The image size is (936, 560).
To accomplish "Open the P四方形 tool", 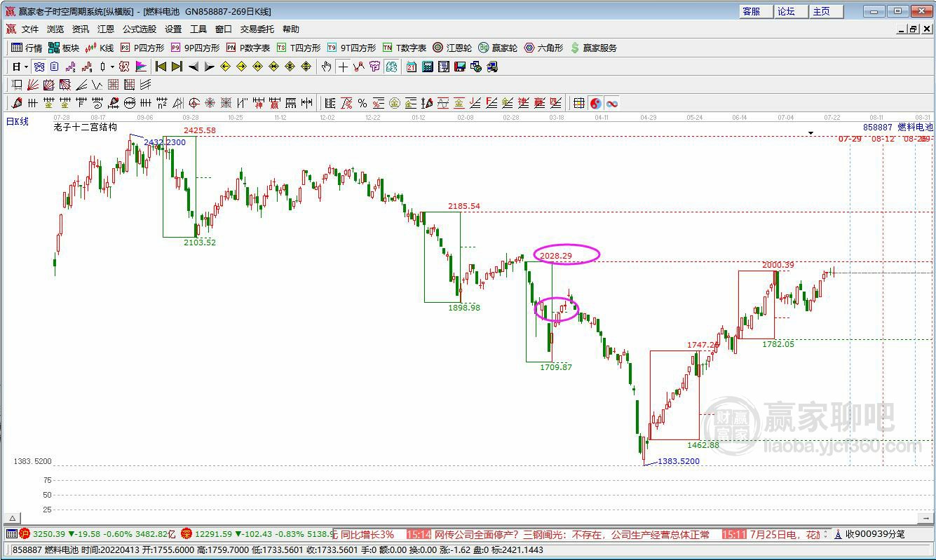I will (142, 48).
